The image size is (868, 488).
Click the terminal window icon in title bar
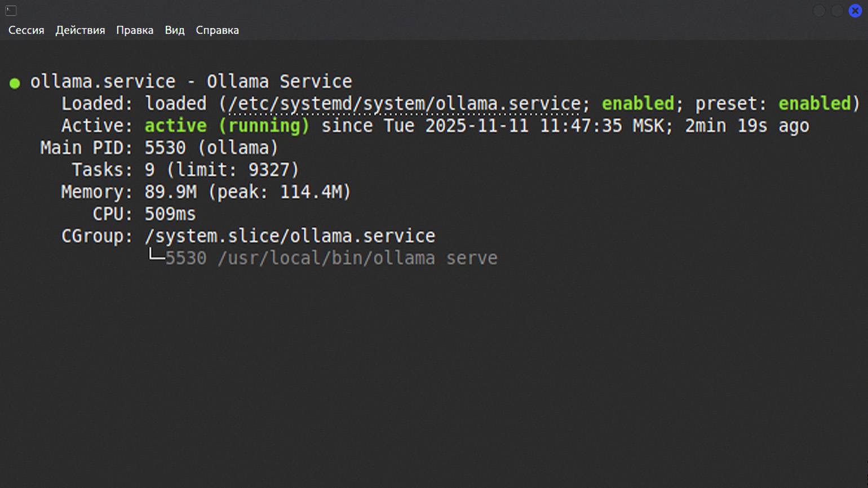pyautogui.click(x=11, y=10)
